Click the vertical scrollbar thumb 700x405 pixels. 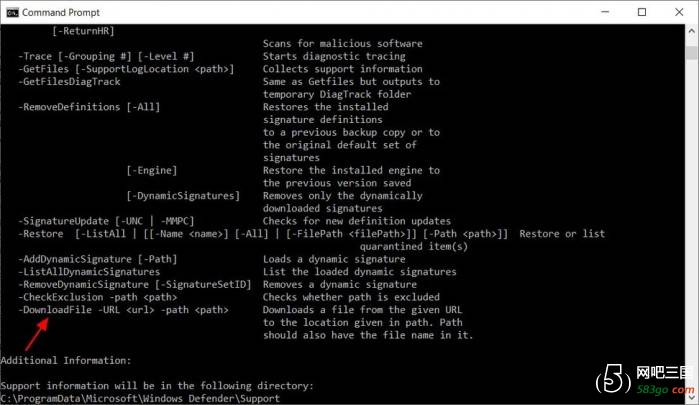click(x=692, y=52)
